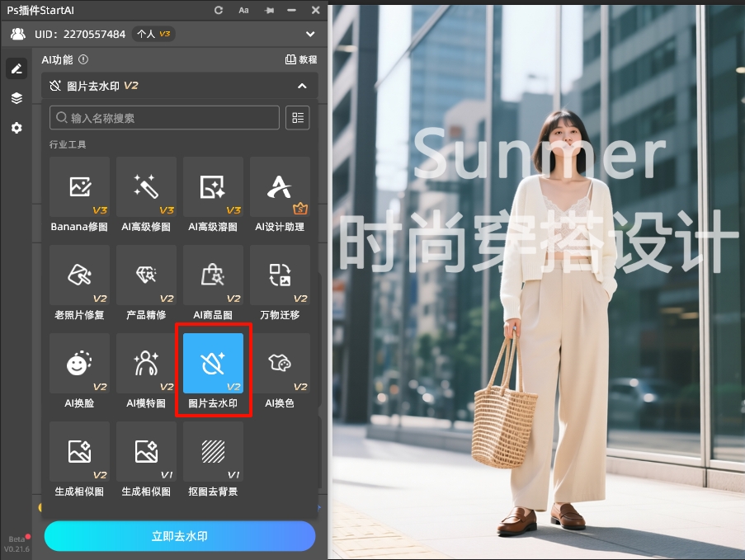Collapse the 图片去水印 V2 section chevron
Viewport: 745px width, 560px height.
[303, 86]
